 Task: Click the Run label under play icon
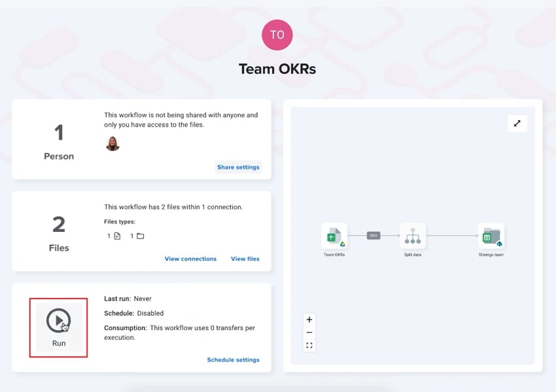[59, 343]
